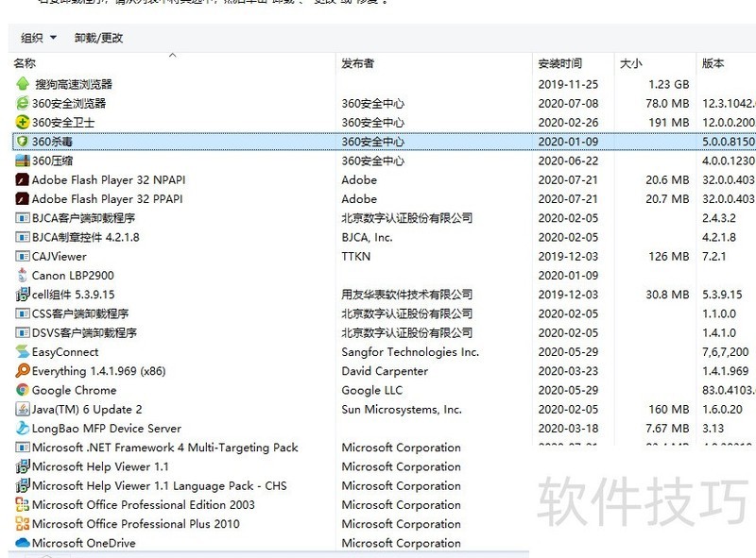Click the EasyConnect icon
This screenshot has width=756, height=558.
23,352
